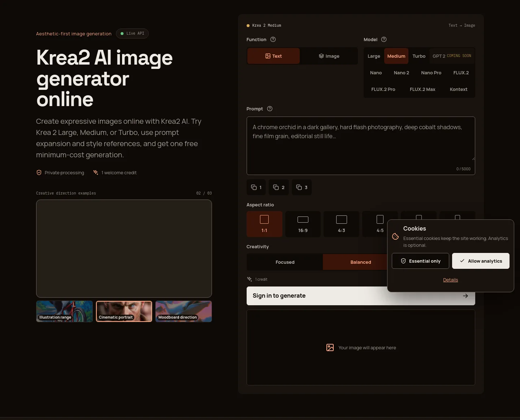
Task: Click the '02 / 03' example counter
Action: 204,193
